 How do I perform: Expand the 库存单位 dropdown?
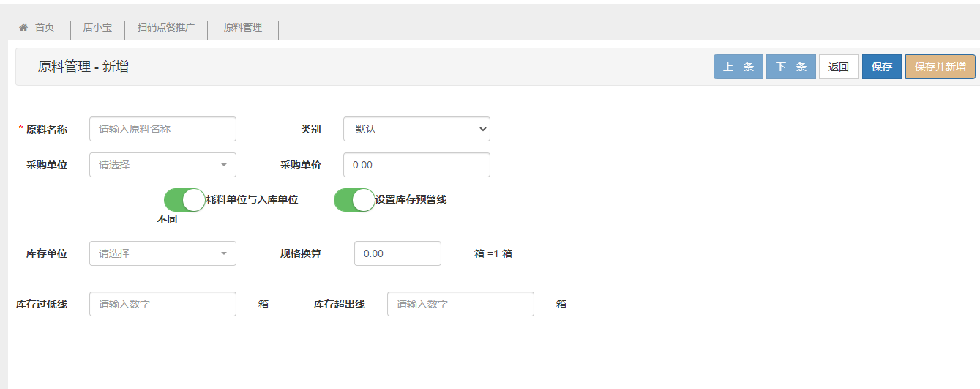[162, 253]
